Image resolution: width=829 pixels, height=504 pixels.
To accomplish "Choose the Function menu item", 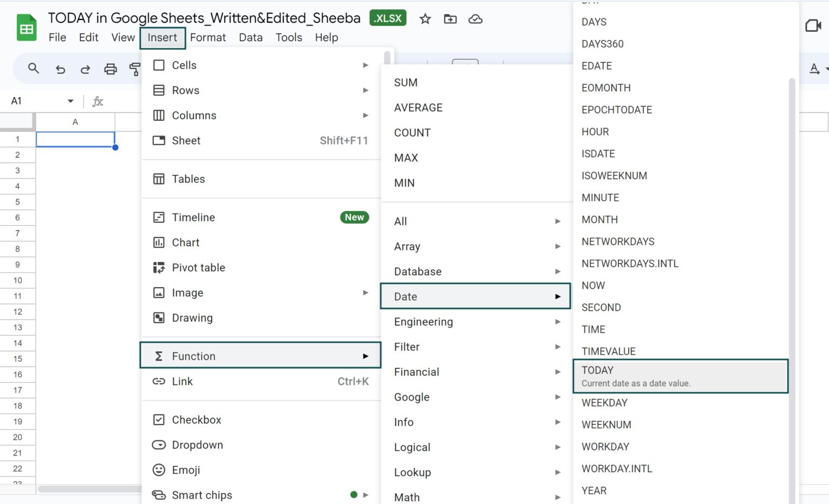I will [x=260, y=356].
